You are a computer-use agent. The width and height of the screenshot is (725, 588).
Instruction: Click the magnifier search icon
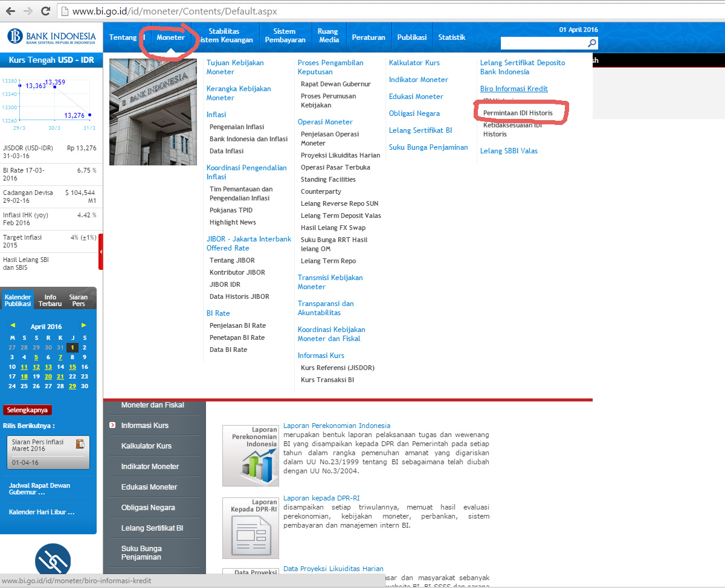tap(591, 43)
